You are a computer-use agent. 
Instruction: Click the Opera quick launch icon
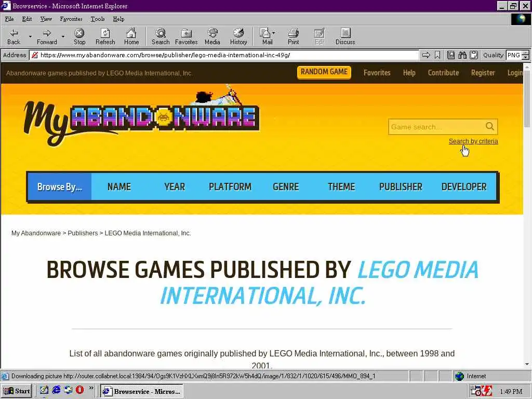click(79, 390)
